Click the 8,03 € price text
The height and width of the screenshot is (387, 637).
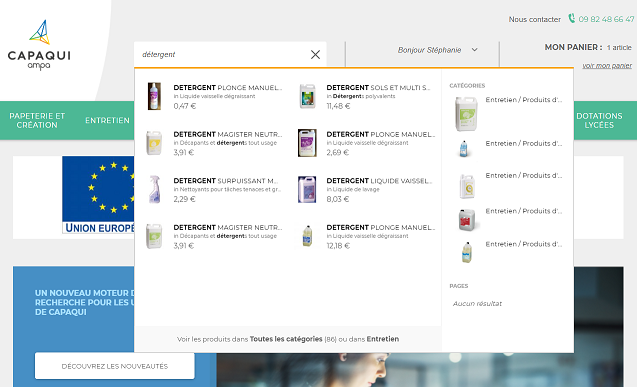pyautogui.click(x=338, y=199)
